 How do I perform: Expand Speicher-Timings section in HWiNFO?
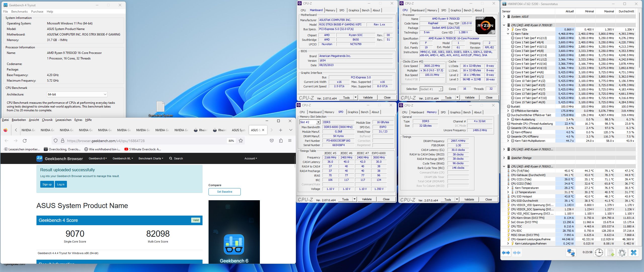(x=504, y=158)
